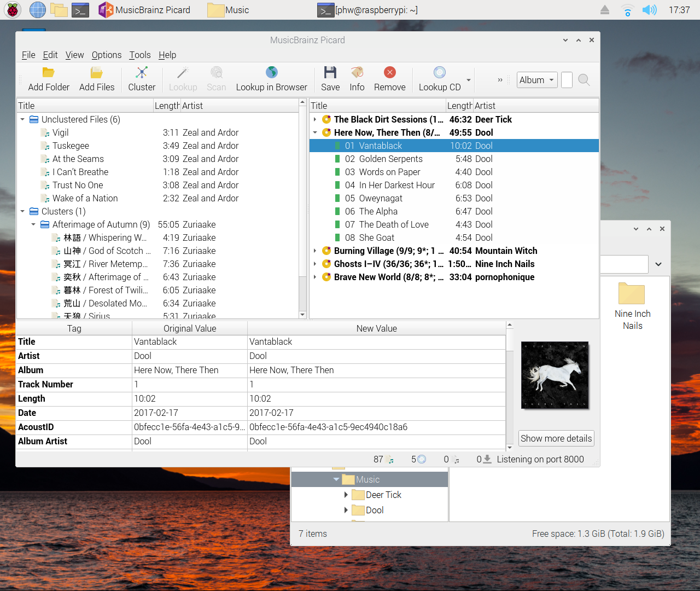700x591 pixels.
Task: Click the Add Files toolbar icon
Action: [x=97, y=72]
